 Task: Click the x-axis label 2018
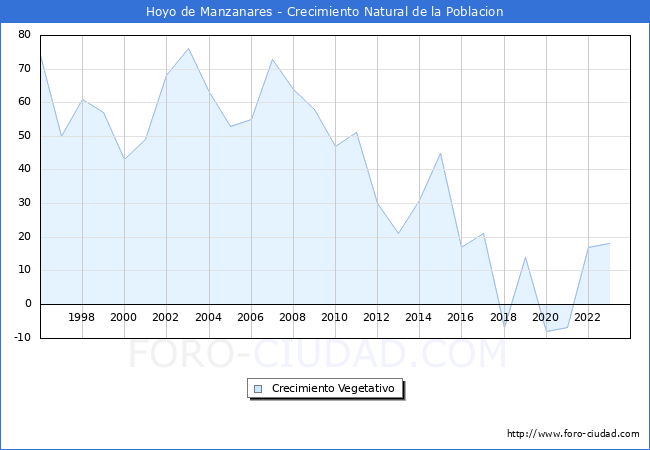(504, 317)
